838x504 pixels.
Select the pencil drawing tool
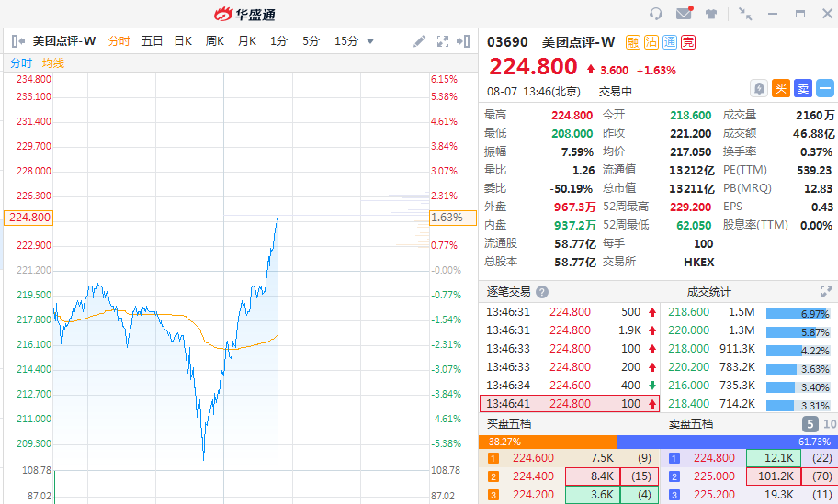420,41
